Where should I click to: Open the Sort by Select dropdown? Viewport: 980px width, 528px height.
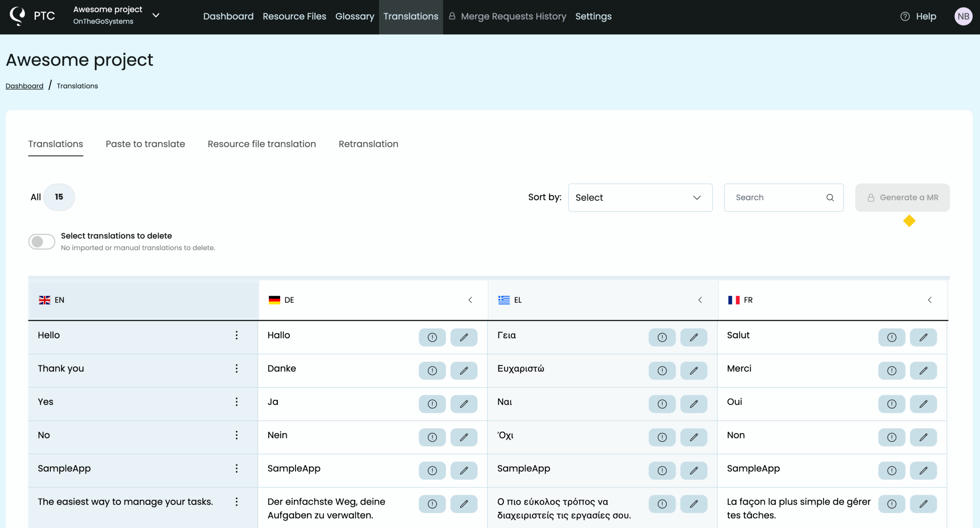click(640, 197)
